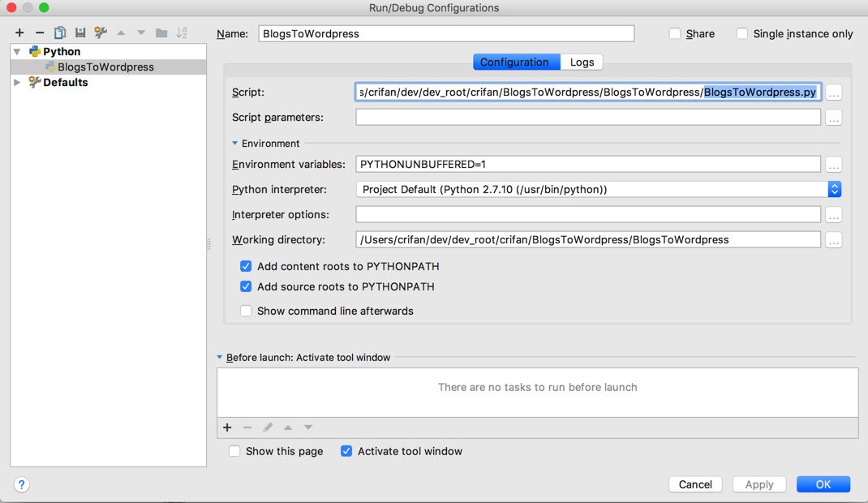Open the Python interpreter dropdown

click(834, 189)
